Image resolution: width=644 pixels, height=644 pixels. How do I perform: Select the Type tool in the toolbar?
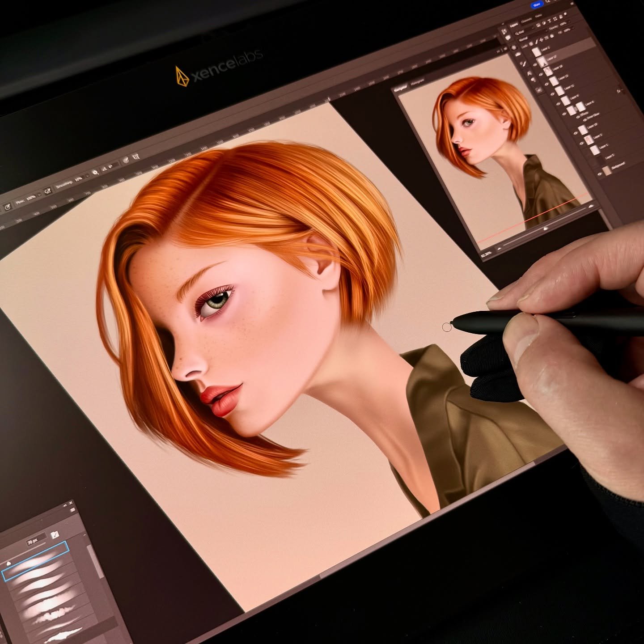pos(529,73)
